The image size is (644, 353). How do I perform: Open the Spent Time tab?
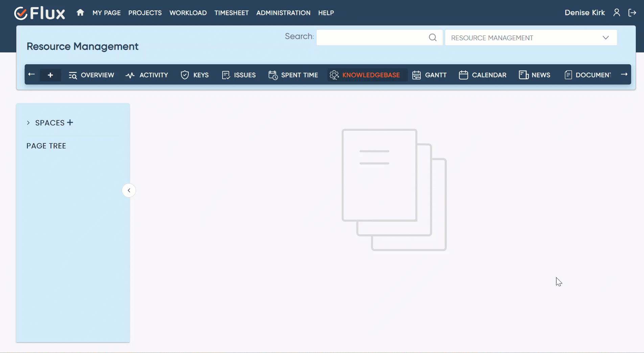point(293,75)
